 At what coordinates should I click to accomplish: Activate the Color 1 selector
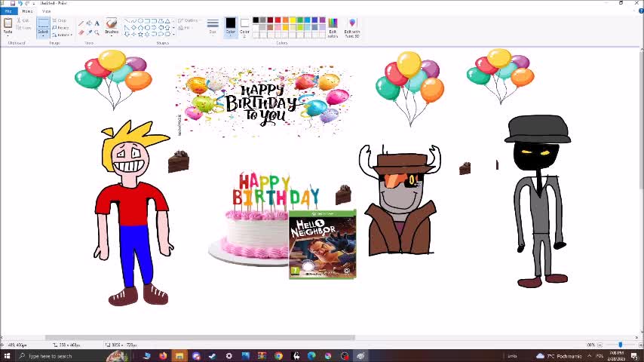[230, 26]
